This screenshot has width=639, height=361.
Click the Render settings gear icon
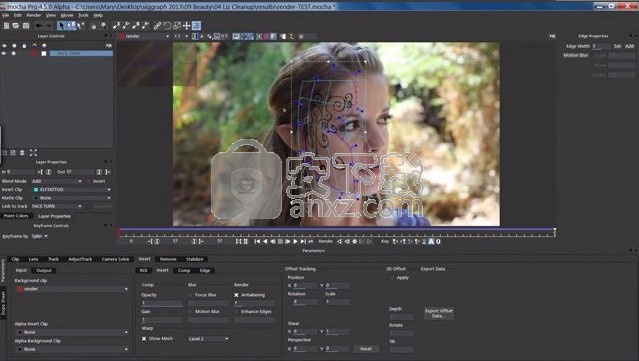(355, 242)
